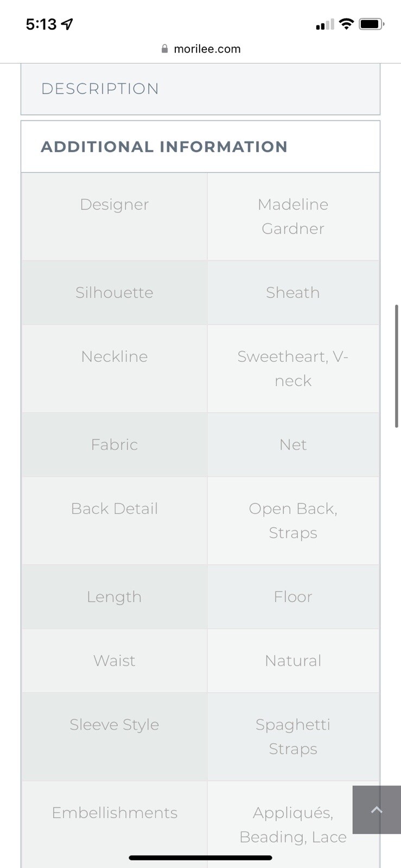This screenshot has height=868, width=401.
Task: Tap the Wi-Fi status icon
Action: point(346,24)
